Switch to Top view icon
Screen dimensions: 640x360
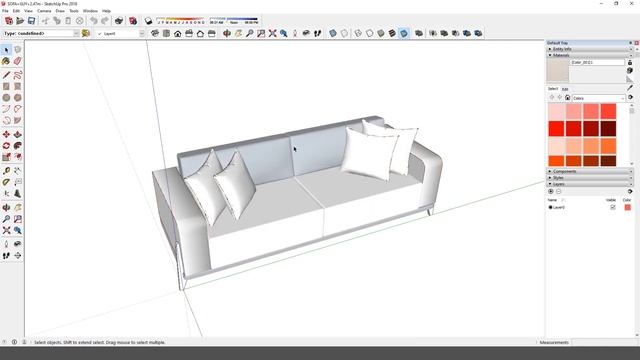click(166, 33)
